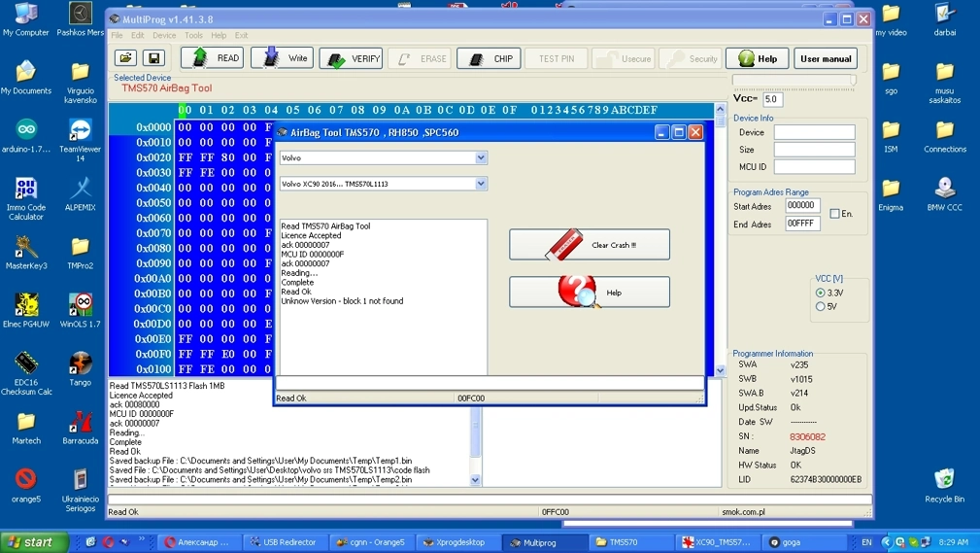Image resolution: width=980 pixels, height=553 pixels.
Task: Click the Windows start button
Action: (34, 542)
